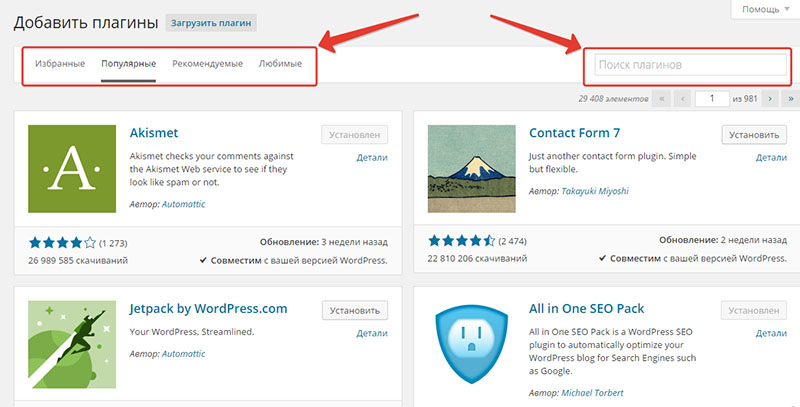800x407 pixels.
Task: Open Automattic author link under Akismet
Action: point(183,204)
